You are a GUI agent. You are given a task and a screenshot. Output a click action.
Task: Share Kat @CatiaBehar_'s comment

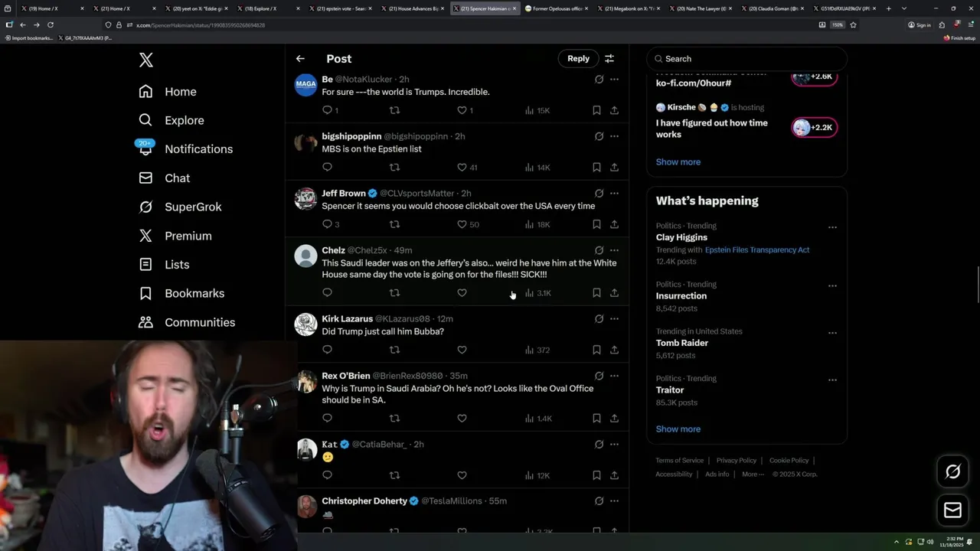click(614, 475)
